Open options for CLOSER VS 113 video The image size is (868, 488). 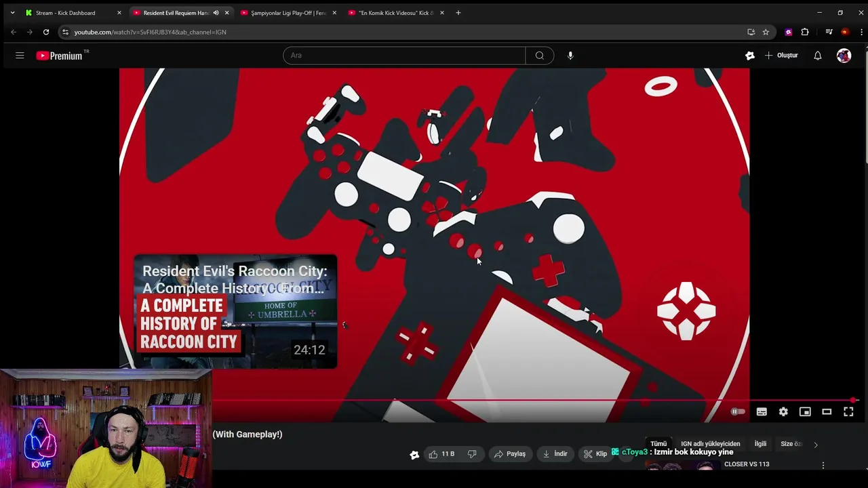click(823, 466)
